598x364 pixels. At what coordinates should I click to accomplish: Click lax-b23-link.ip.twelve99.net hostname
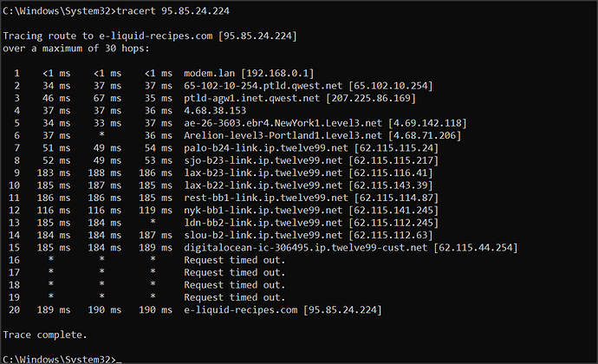click(x=263, y=173)
